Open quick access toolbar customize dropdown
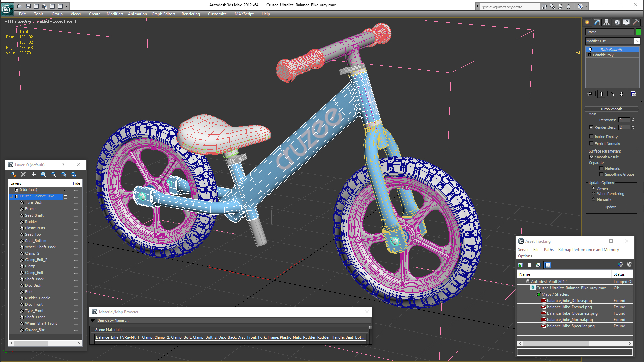This screenshot has height=362, width=644. [67, 6]
